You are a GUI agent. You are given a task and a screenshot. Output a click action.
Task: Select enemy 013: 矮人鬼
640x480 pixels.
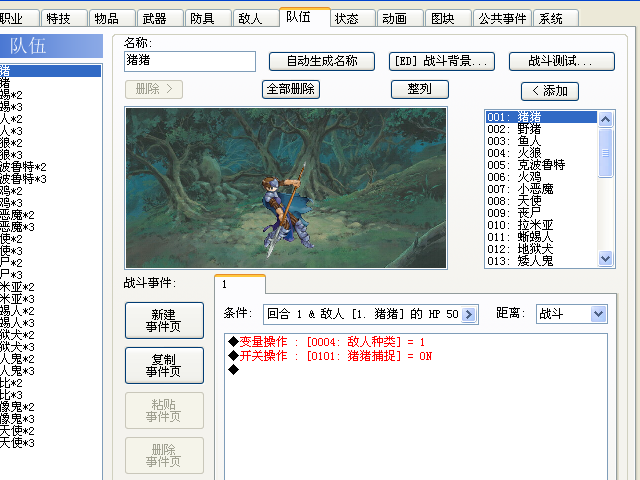point(541,261)
